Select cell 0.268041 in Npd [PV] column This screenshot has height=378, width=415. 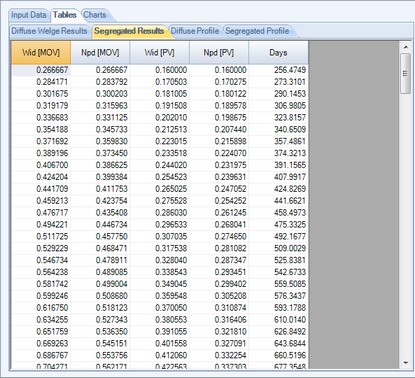pos(219,225)
